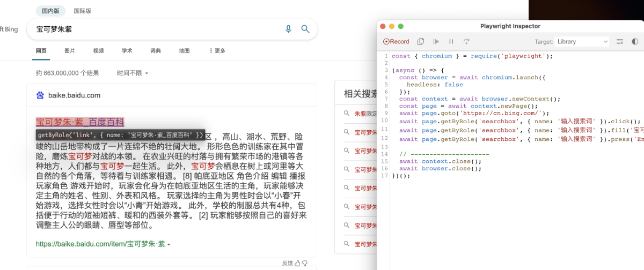Click the searchbox .fill() code line 11
The width and height of the screenshot is (644, 270).
click(x=521, y=130)
